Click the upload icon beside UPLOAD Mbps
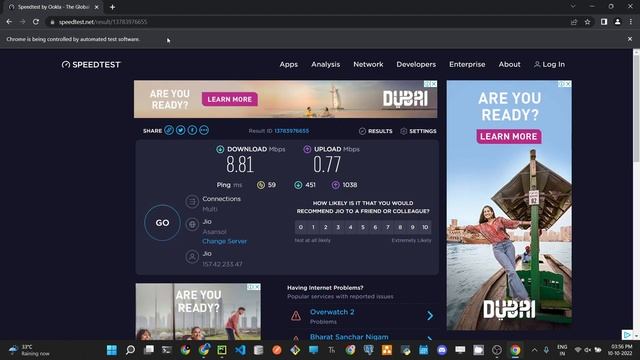Viewport: 640px width, 360px height. tap(307, 149)
